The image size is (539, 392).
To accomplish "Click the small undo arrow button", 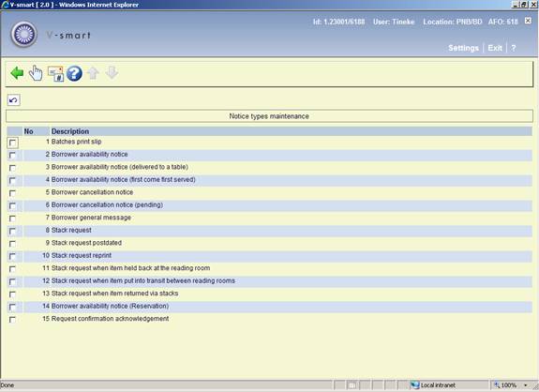I will pos(13,100).
